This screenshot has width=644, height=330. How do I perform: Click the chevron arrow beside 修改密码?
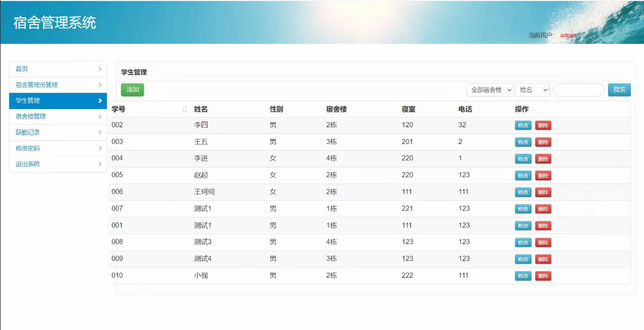coord(100,148)
